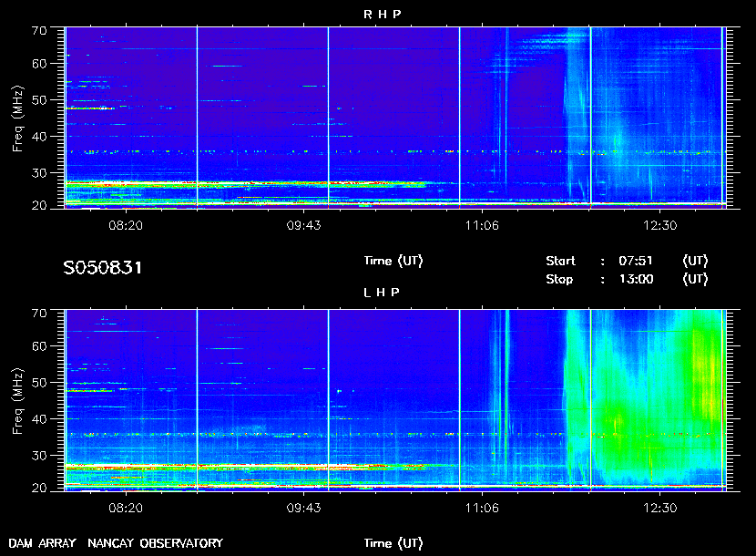
Task: Click the 40 MHz label on RHP axis
Action: click(39, 137)
